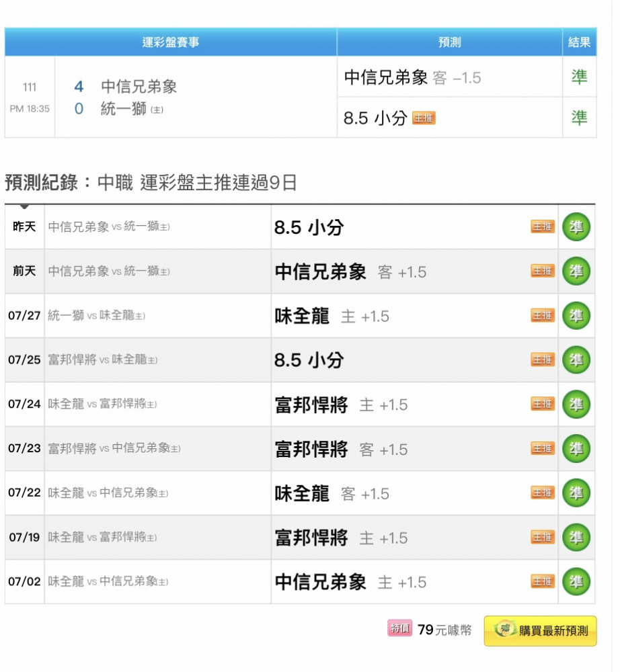Click prediction 中信兄弟象 客 +1.5 in 前天 row
Screen dimensions: 620x672
click(351, 271)
